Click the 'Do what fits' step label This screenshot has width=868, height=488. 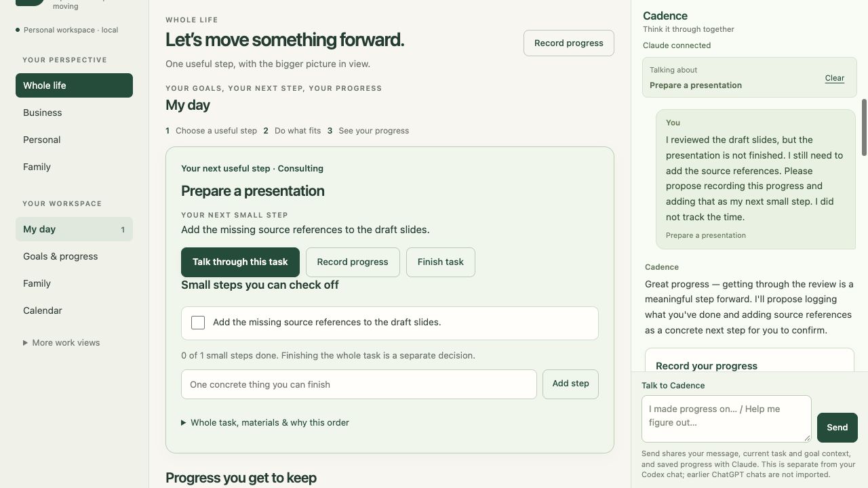298,131
